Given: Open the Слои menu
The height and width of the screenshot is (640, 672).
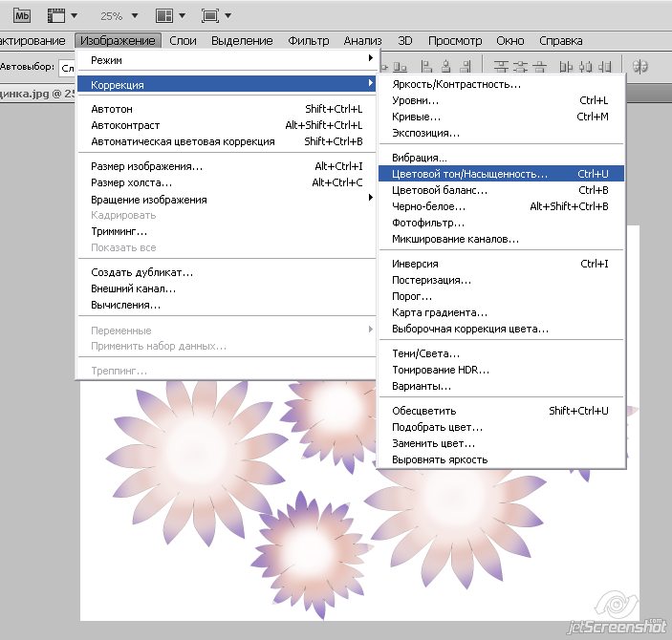Looking at the screenshot, I should 183,41.
